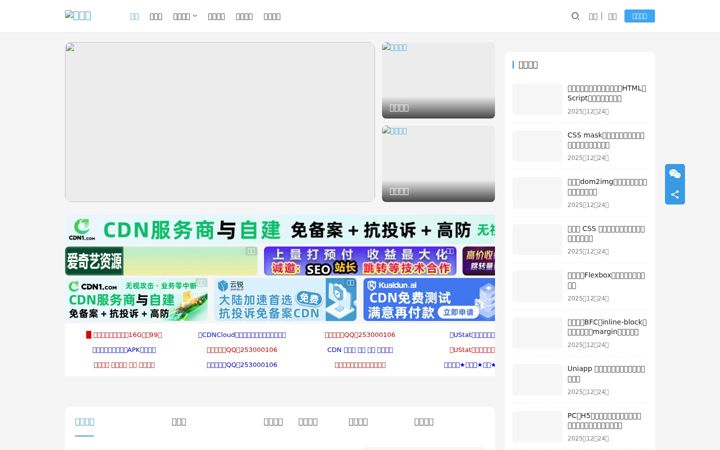Open the Flexbox sidebar article
This screenshot has height=450, width=720.
pos(606,281)
